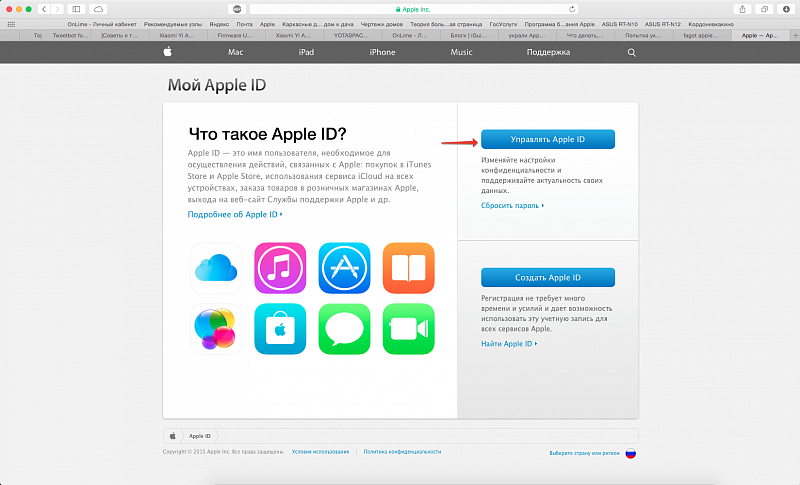The width and height of the screenshot is (800, 485).
Task: Reload the page using the refresh icon
Action: pyautogui.click(x=572, y=9)
